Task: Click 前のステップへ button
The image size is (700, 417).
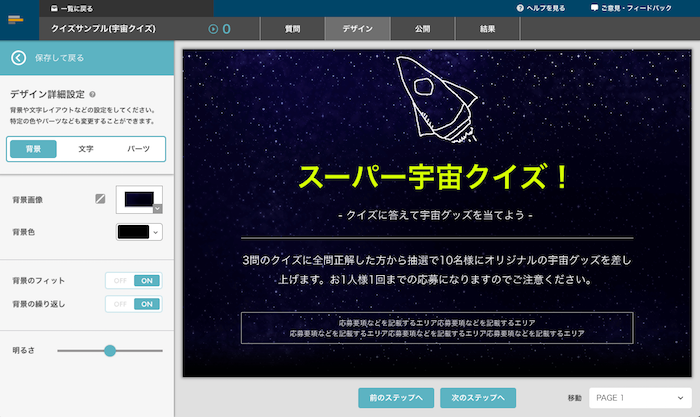Action: point(396,398)
